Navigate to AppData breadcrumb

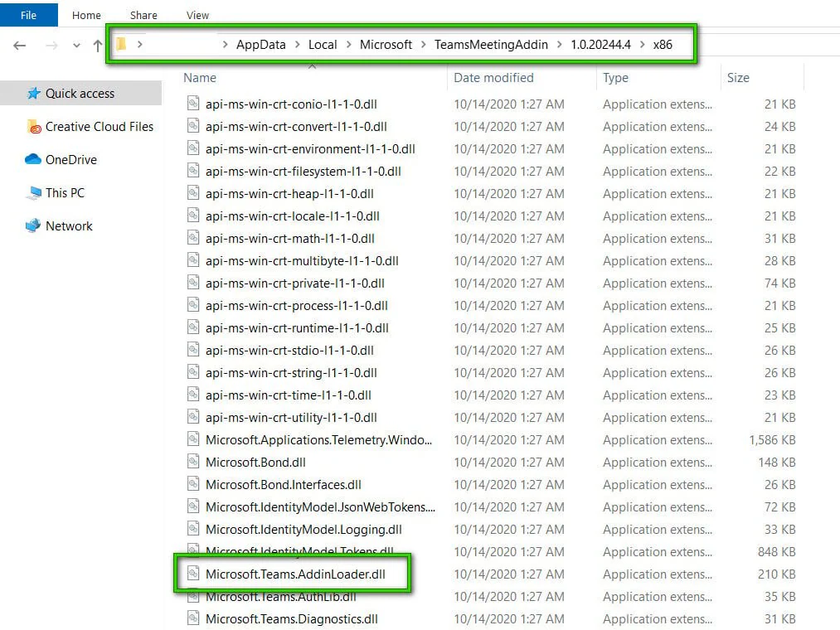click(x=261, y=45)
